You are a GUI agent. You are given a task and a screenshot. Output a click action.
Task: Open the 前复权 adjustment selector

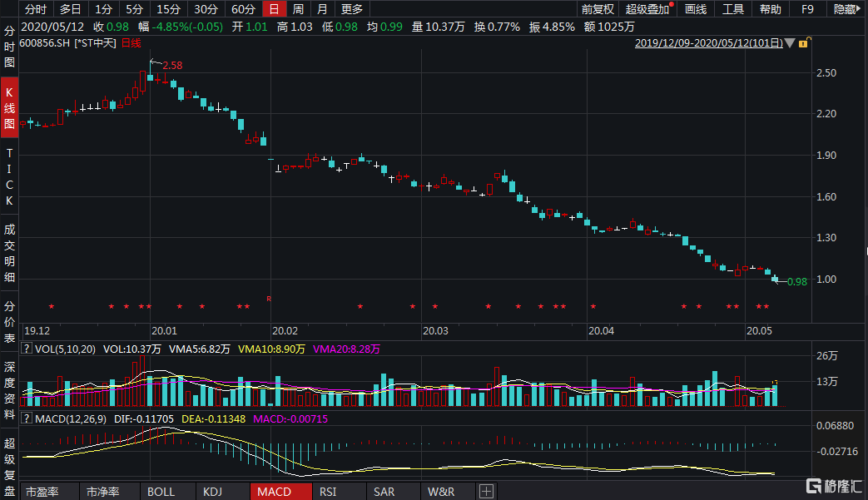coord(598,9)
